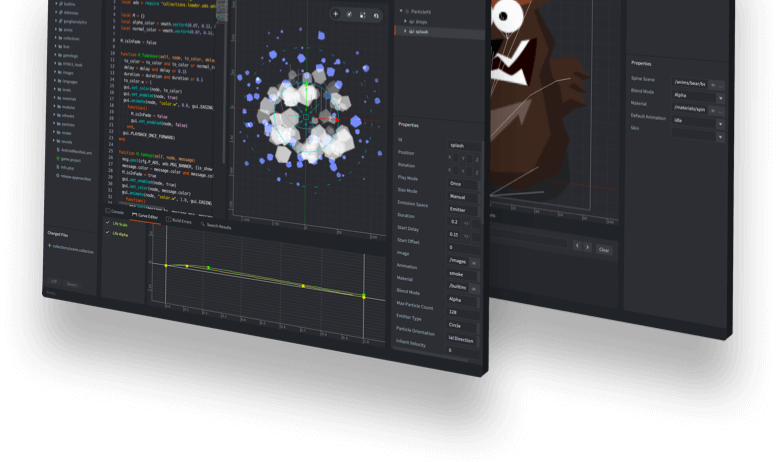Click the camera perspective icon in viewport toolbar
The image size is (779, 462).
click(x=376, y=15)
